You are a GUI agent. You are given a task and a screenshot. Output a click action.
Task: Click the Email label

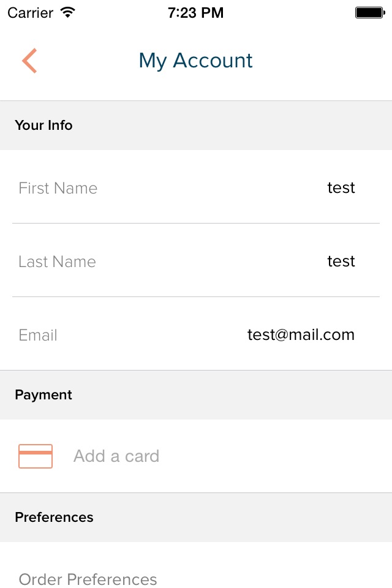38,335
